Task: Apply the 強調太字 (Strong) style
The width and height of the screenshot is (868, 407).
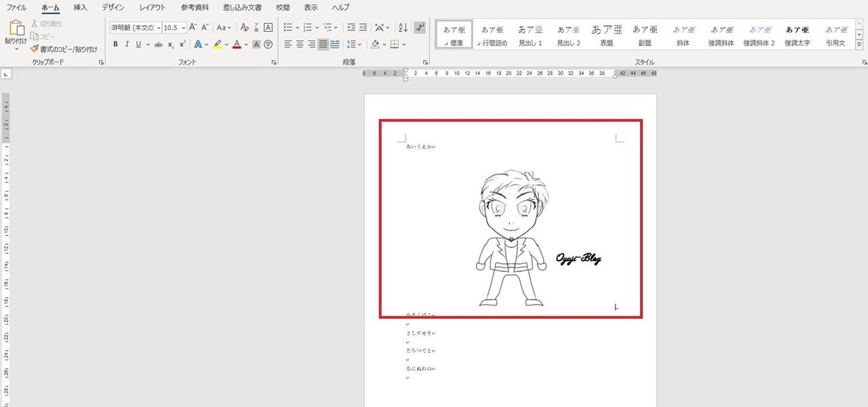Action: click(797, 35)
